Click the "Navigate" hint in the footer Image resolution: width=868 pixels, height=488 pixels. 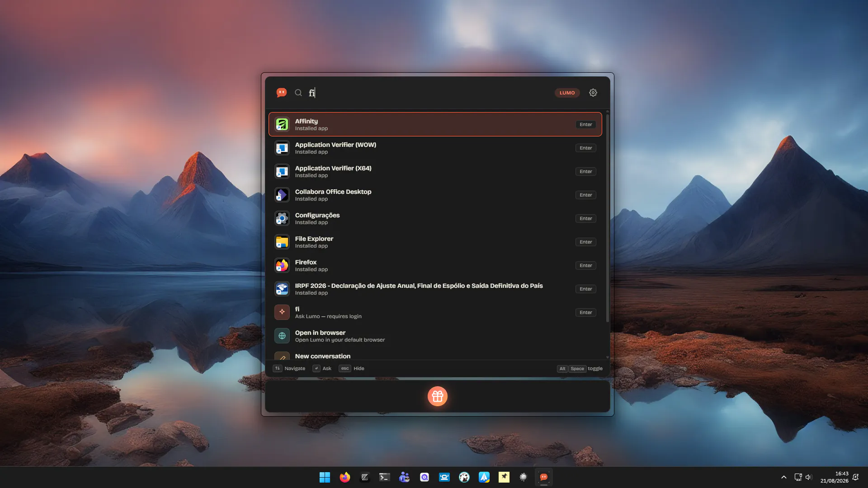point(295,368)
